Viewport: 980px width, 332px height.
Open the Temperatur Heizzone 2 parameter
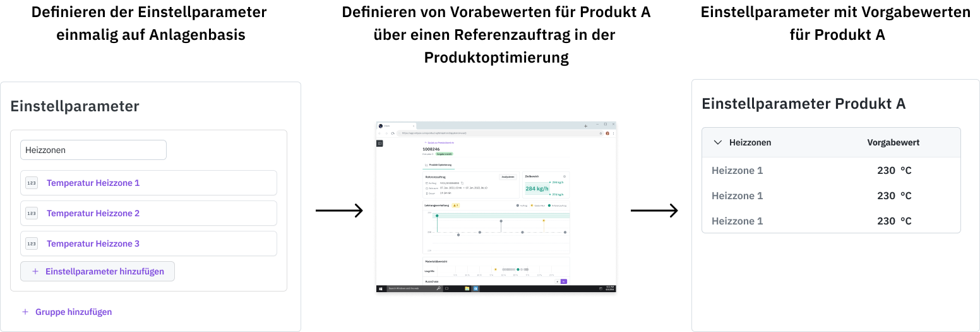tap(93, 213)
